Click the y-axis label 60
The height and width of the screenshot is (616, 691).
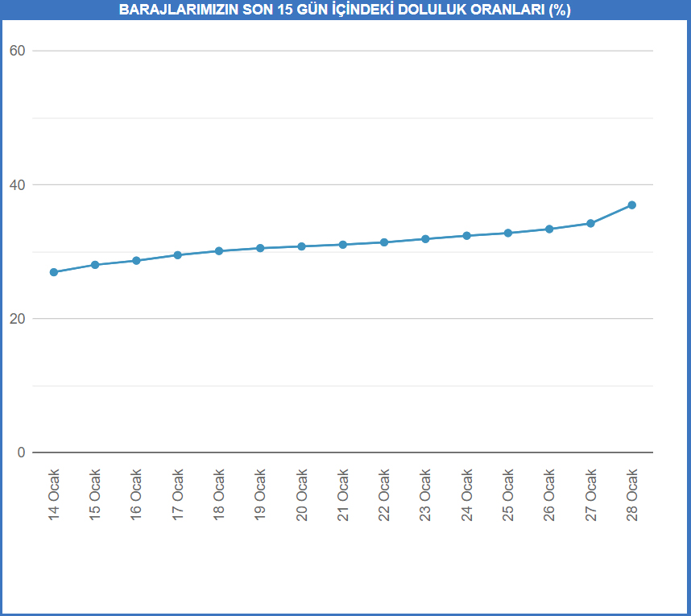(x=17, y=51)
